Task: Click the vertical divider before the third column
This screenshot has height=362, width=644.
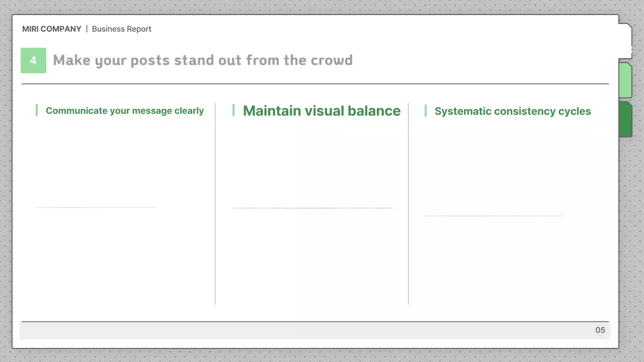Action: [x=408, y=204]
